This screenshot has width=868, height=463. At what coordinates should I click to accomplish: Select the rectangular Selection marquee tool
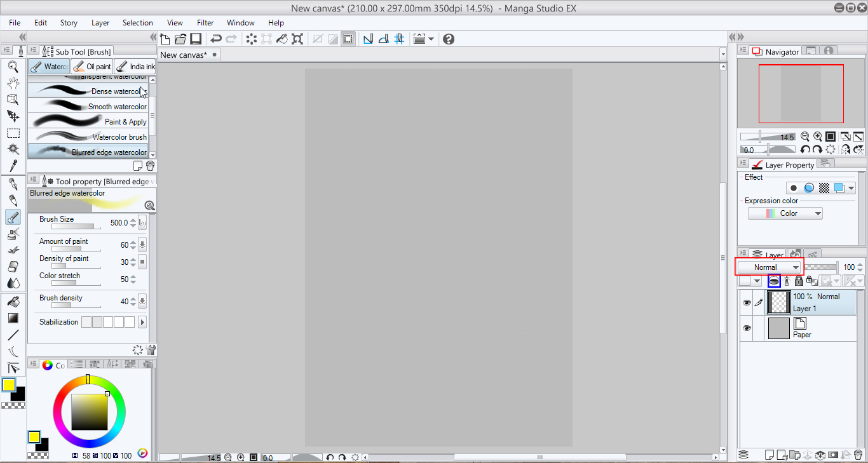[x=13, y=133]
